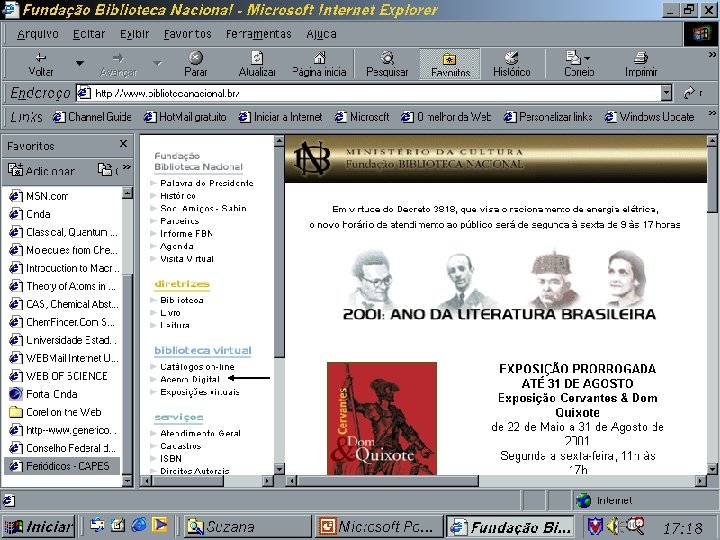The height and width of the screenshot is (540, 720).
Task: Open Visita Virtual link
Action: (x=187, y=259)
